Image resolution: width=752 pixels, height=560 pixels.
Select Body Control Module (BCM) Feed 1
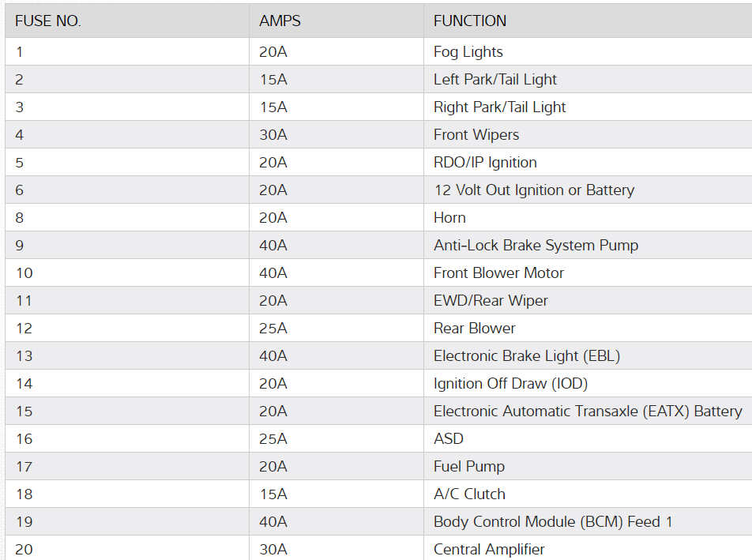click(553, 522)
